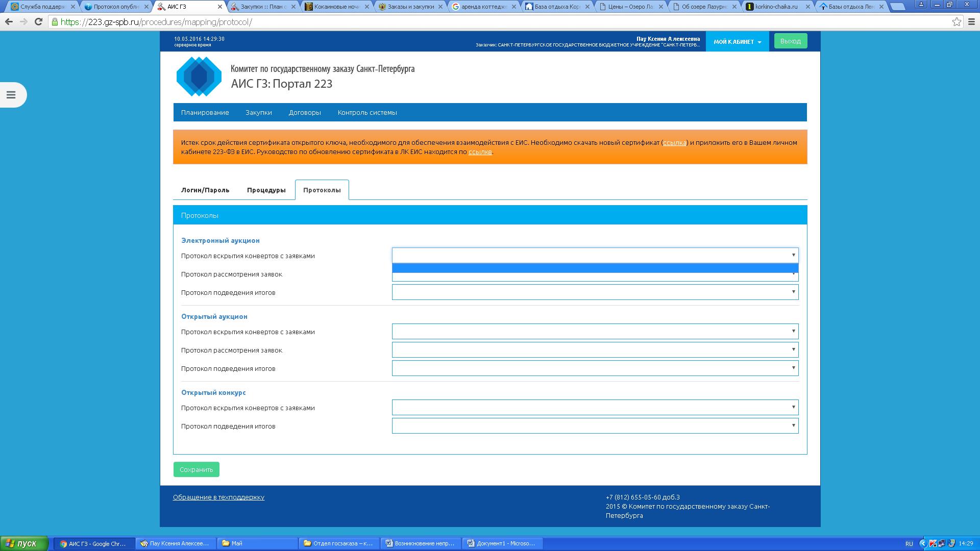Open Открытый конкурс Протокол подведения итогов dropdown
Screen dimensions: 980x551
click(595, 426)
